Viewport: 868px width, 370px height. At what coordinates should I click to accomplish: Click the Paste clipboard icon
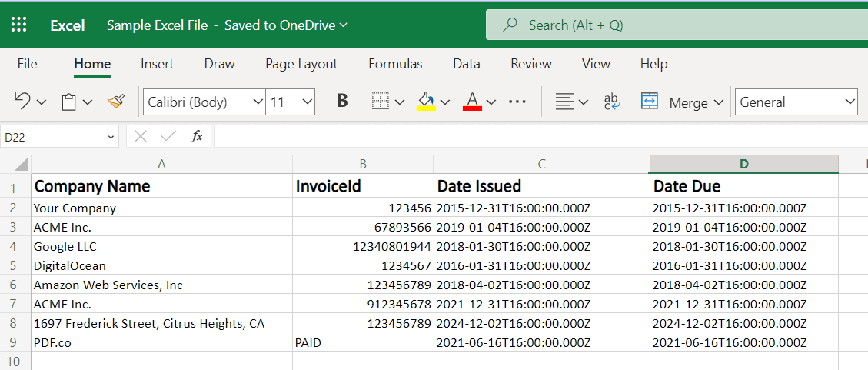(68, 102)
